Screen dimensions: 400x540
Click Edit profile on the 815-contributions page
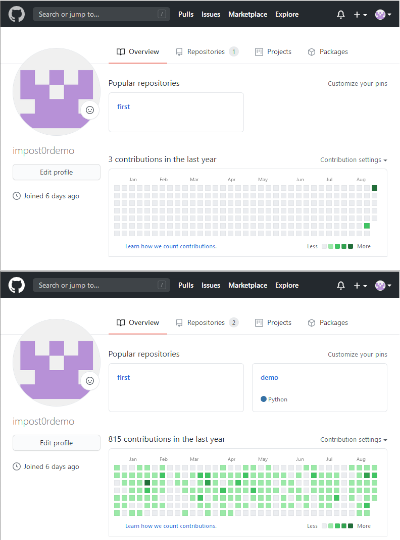click(57, 443)
